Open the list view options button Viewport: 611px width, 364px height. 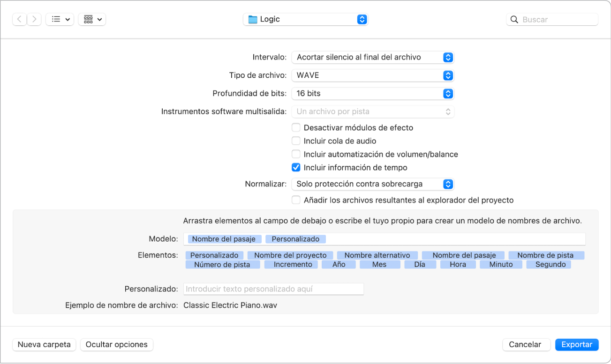[x=60, y=19]
